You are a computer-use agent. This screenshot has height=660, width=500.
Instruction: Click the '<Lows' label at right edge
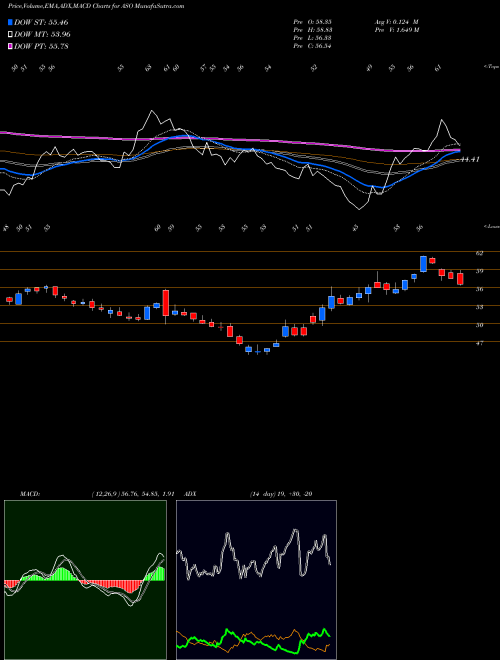[491, 226]
